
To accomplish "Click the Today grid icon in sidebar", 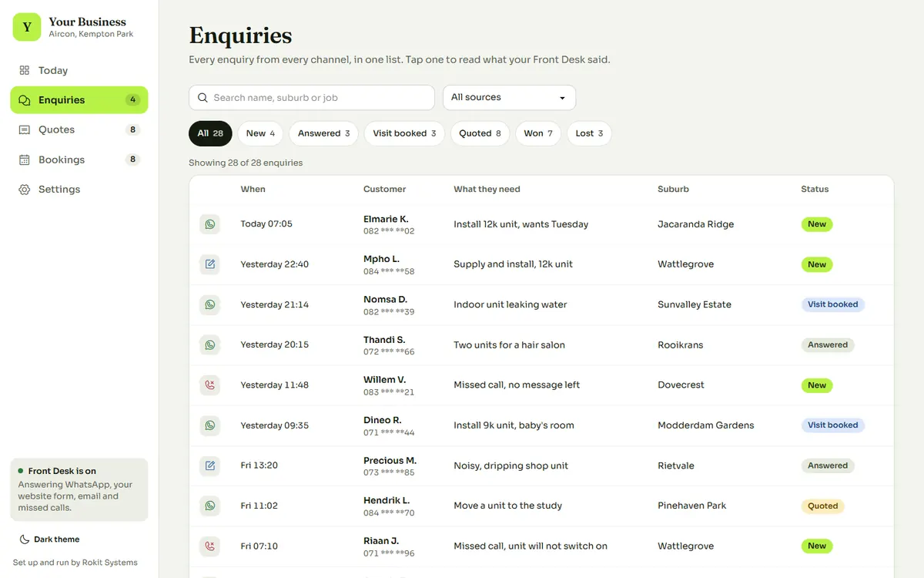I will pyautogui.click(x=25, y=70).
